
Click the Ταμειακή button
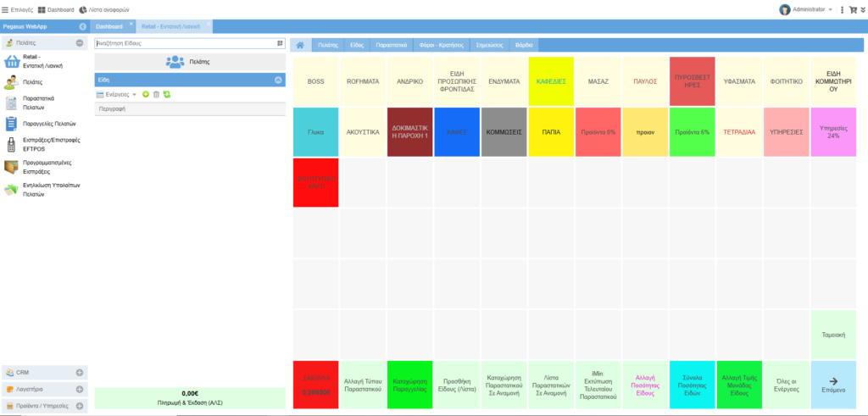834,334
